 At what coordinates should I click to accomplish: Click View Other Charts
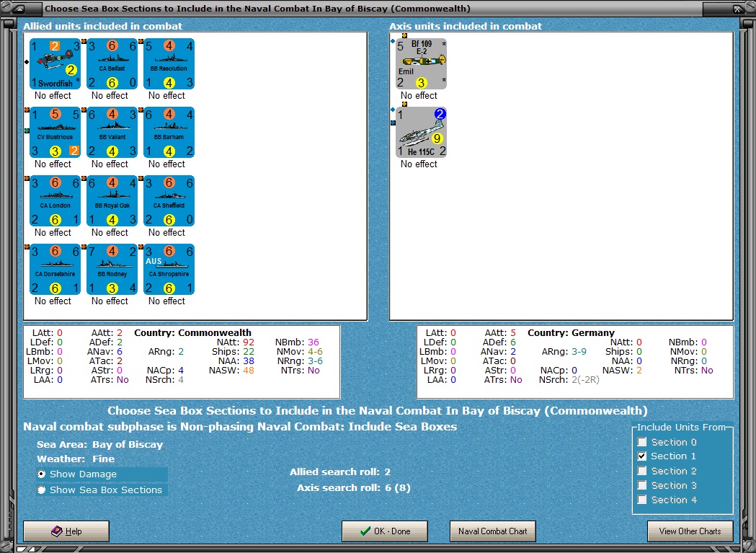[690, 531]
